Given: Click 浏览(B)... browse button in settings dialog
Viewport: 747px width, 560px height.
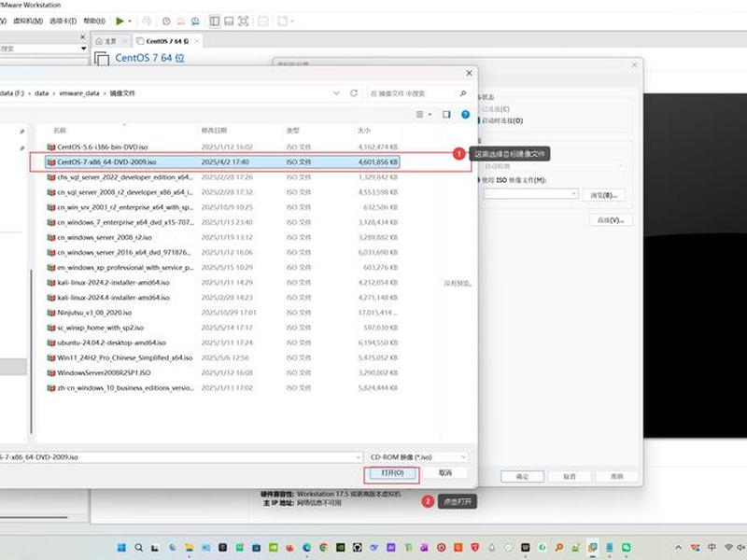Looking at the screenshot, I should (603, 195).
